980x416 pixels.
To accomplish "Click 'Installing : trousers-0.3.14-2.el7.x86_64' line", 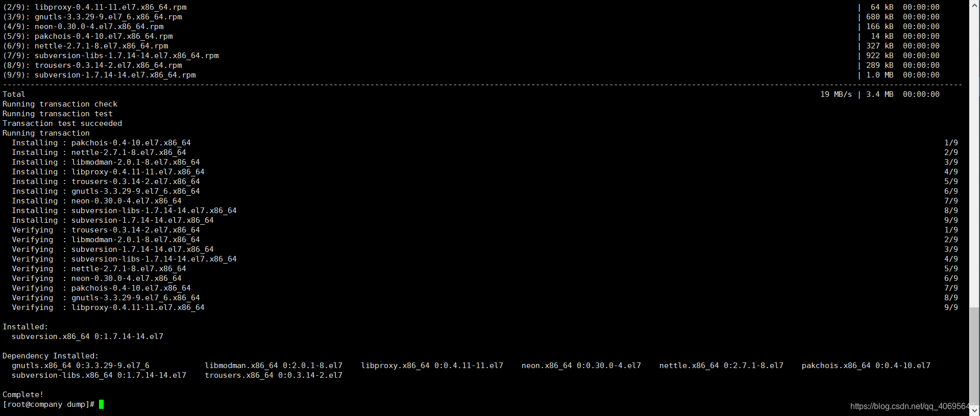I will pos(106,181).
